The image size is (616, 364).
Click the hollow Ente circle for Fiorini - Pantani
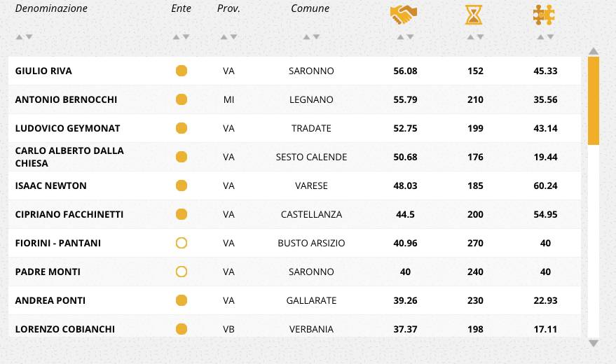tap(182, 243)
